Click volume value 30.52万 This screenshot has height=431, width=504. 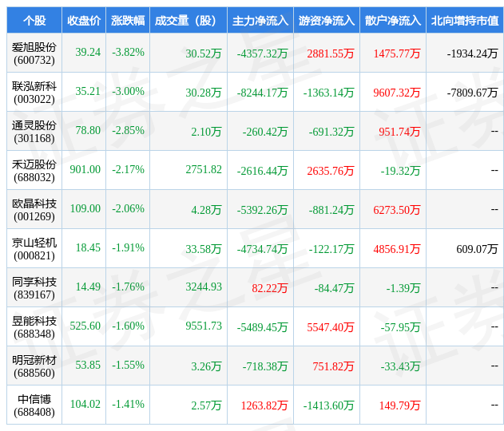204,53
